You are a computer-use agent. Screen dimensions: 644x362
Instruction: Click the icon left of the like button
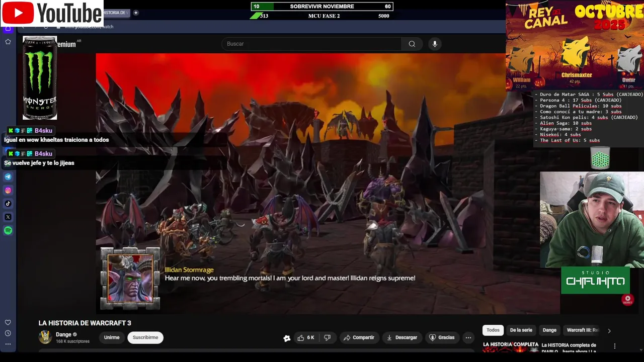coord(287,338)
